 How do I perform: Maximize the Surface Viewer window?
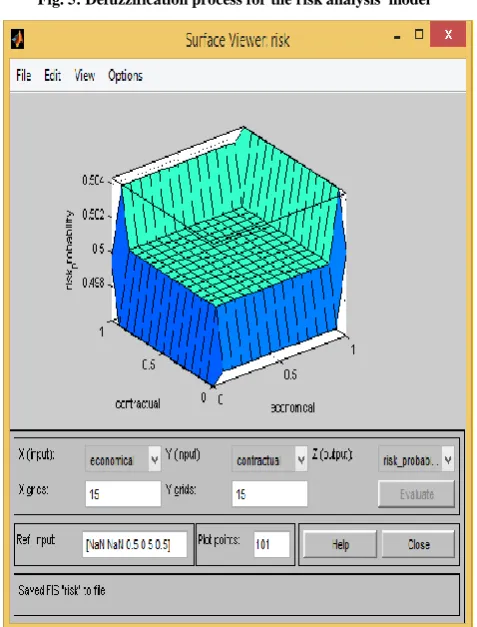pos(419,35)
